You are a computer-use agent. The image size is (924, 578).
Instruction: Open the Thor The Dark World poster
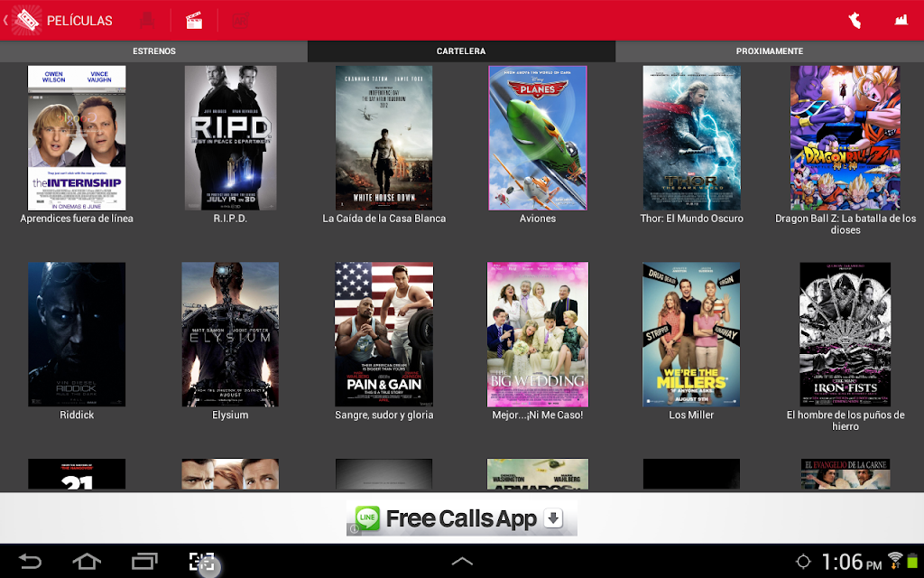[x=691, y=138]
